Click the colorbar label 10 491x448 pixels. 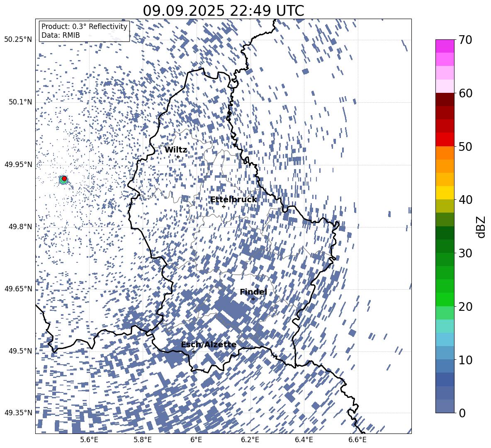point(465,360)
